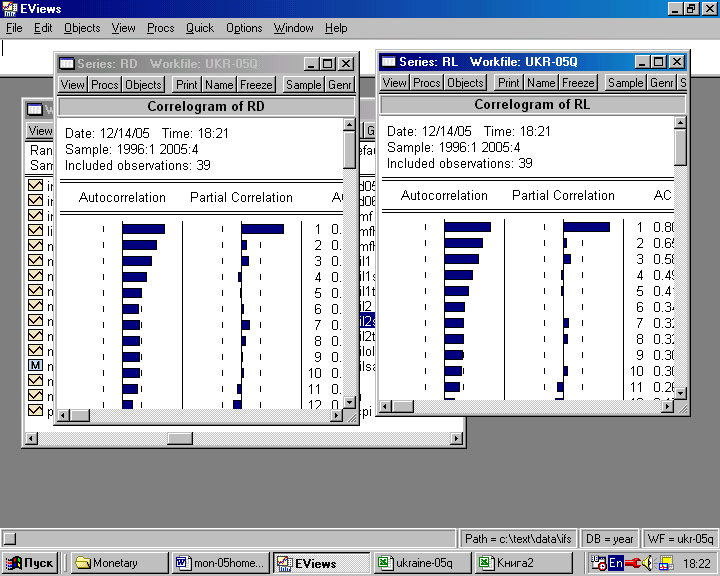Click up arrow of RD window vertical scrollbar

[349, 124]
